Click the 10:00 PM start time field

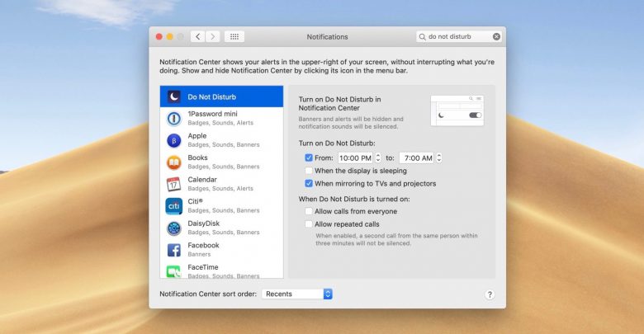[355, 158]
